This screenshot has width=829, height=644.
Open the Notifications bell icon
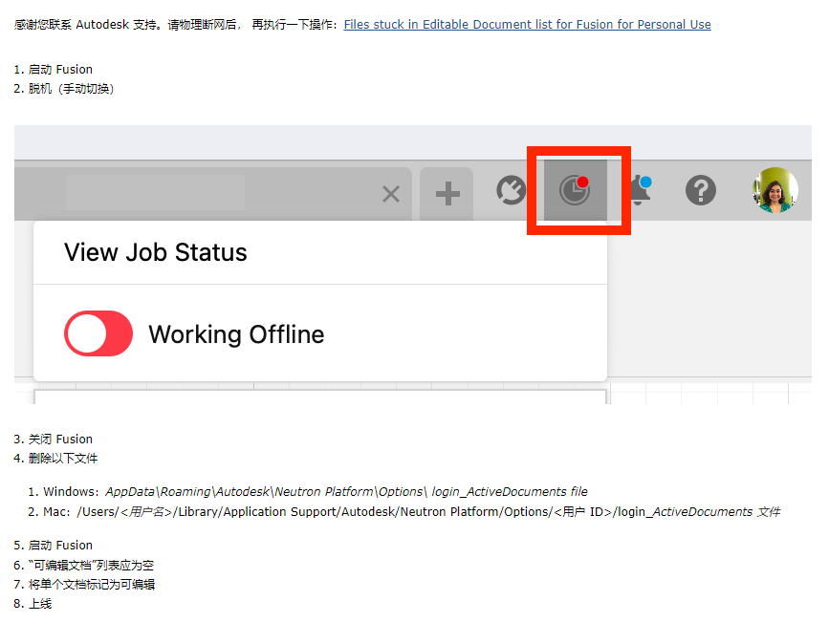pyautogui.click(x=640, y=190)
